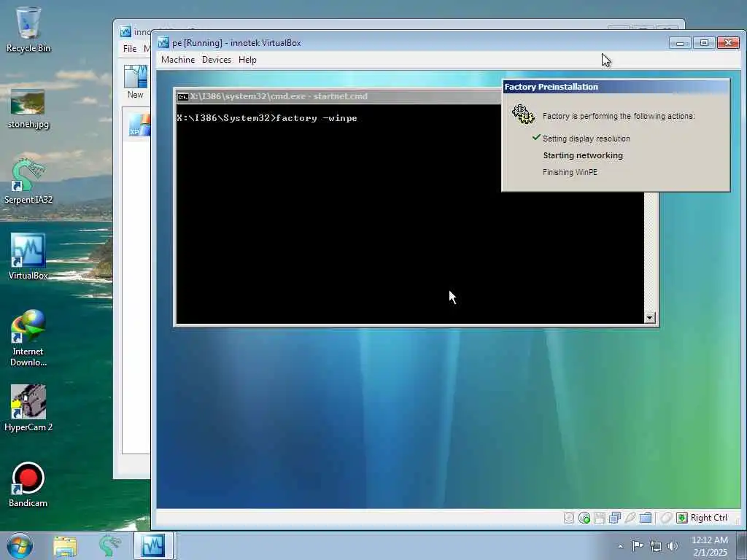Click the VirtualBox icon in the pe window title bar
This screenshot has width=747, height=560.
pyautogui.click(x=163, y=42)
